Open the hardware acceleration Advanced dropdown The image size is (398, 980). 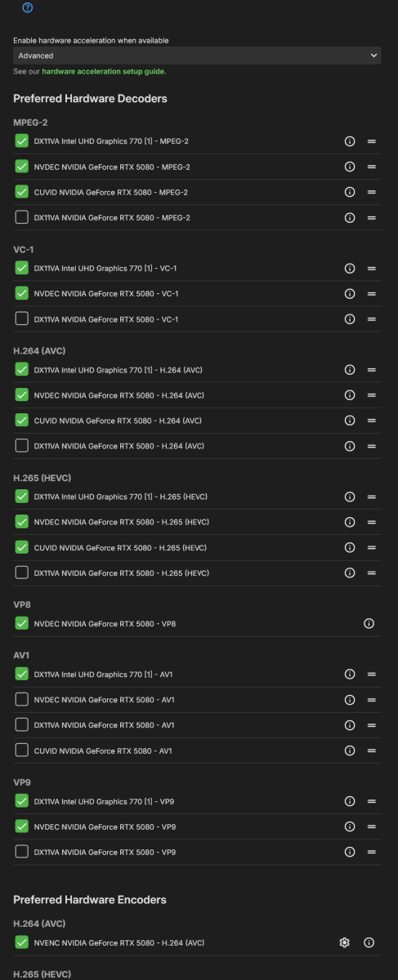click(x=197, y=56)
